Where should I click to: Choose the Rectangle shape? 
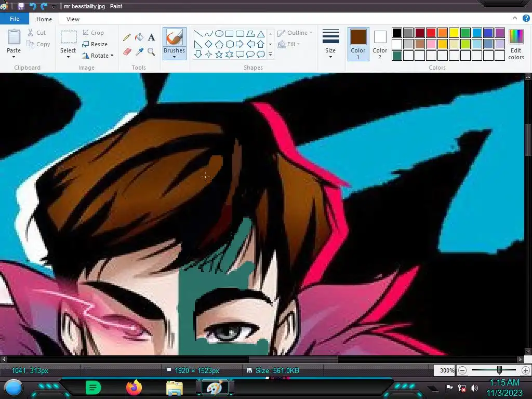click(x=229, y=33)
